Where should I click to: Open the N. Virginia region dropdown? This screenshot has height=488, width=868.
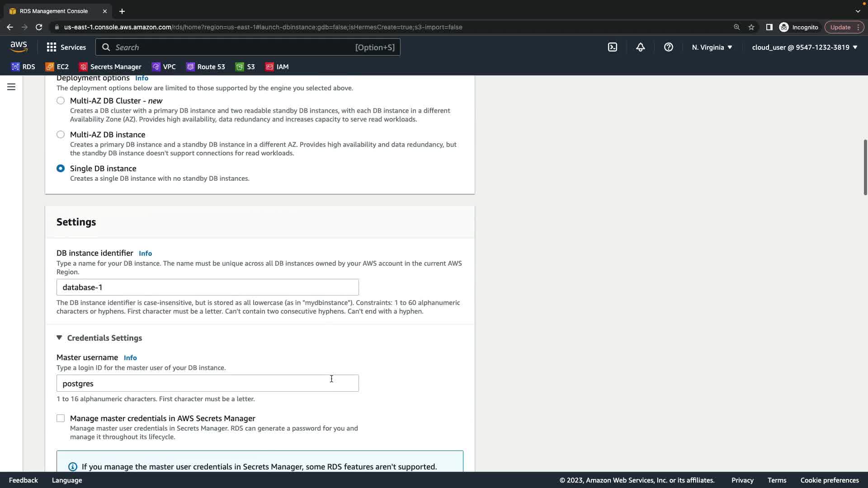click(712, 47)
